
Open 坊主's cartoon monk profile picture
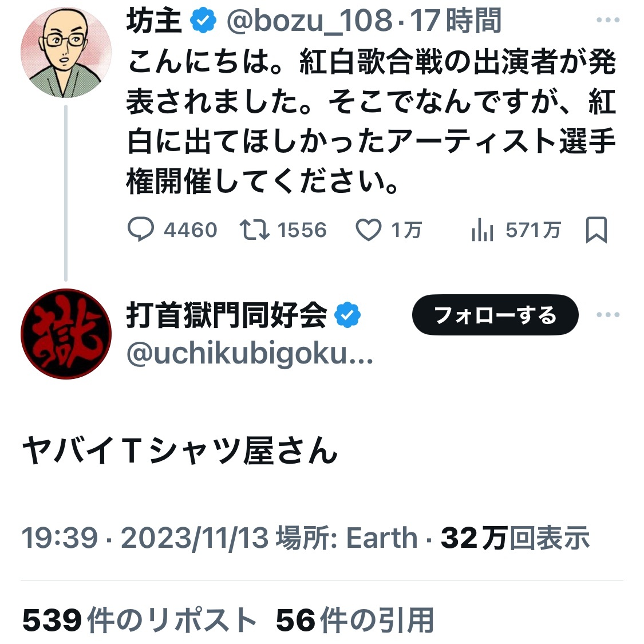click(x=66, y=53)
